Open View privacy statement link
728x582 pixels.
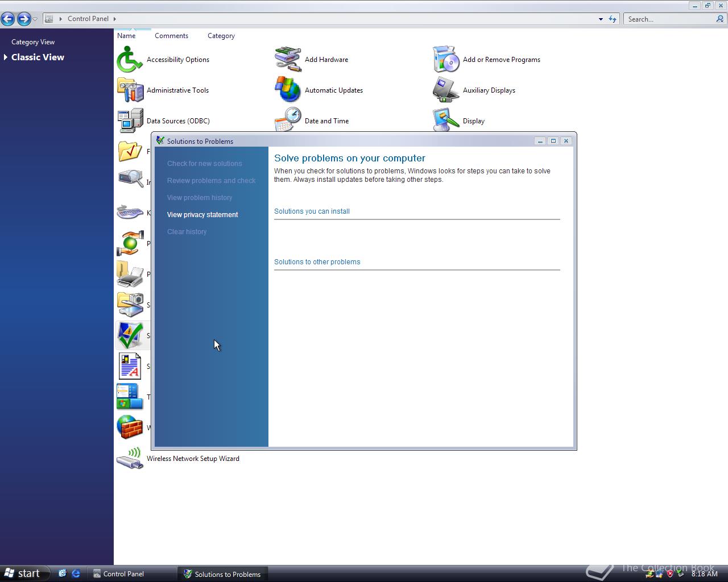tap(202, 215)
